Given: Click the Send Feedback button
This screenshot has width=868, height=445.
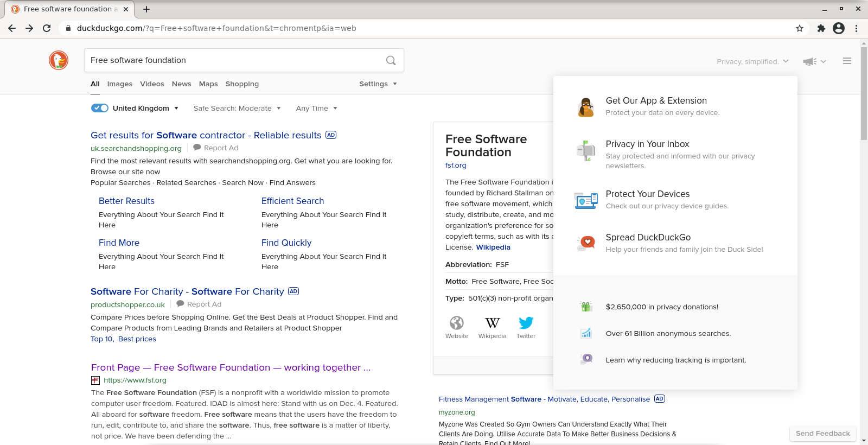Looking at the screenshot, I should pyautogui.click(x=822, y=433).
